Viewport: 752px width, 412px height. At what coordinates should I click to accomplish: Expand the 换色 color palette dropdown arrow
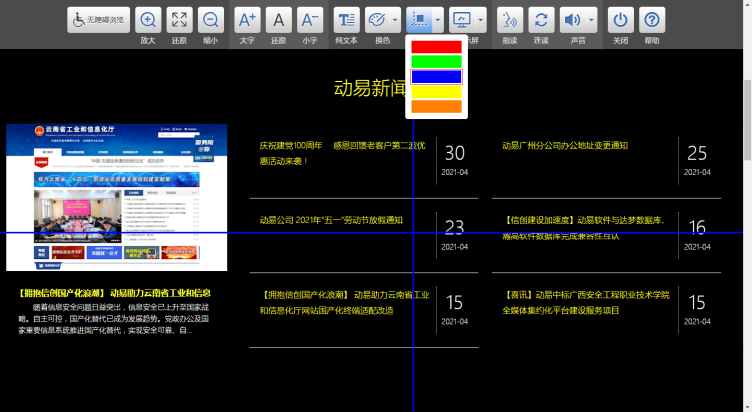[395, 20]
